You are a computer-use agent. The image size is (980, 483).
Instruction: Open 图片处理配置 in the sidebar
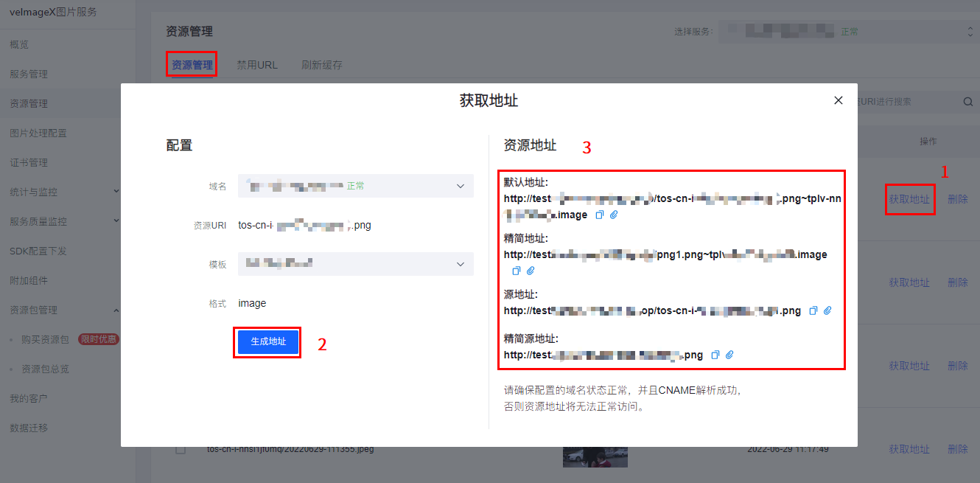click(x=38, y=133)
